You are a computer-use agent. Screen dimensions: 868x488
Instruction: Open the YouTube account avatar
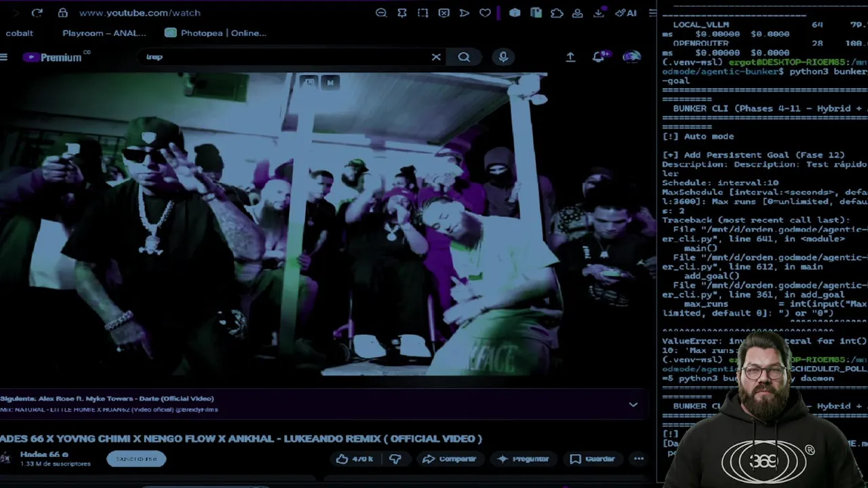click(x=631, y=57)
